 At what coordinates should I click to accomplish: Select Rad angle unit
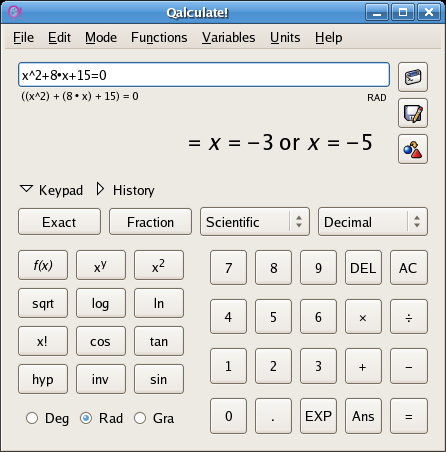coord(102,418)
